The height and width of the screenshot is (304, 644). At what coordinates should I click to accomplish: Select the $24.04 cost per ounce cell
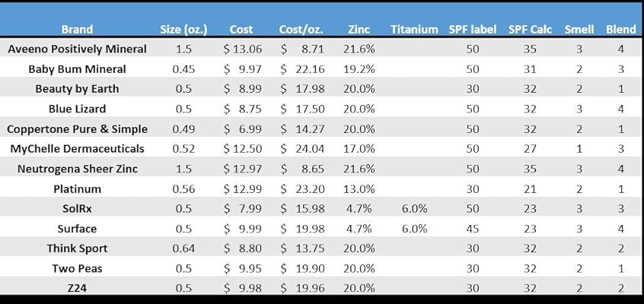click(x=301, y=148)
